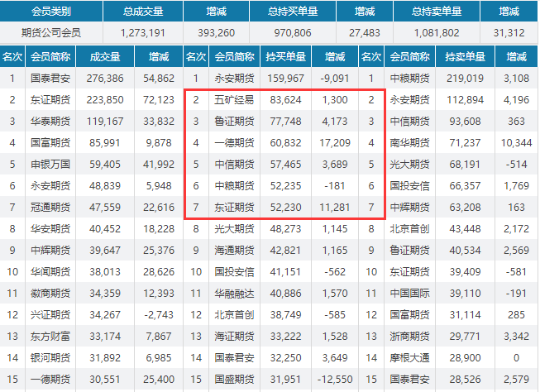This screenshot has height=392, width=540.
Task: Select 华安期货 member name
Action: (x=50, y=229)
